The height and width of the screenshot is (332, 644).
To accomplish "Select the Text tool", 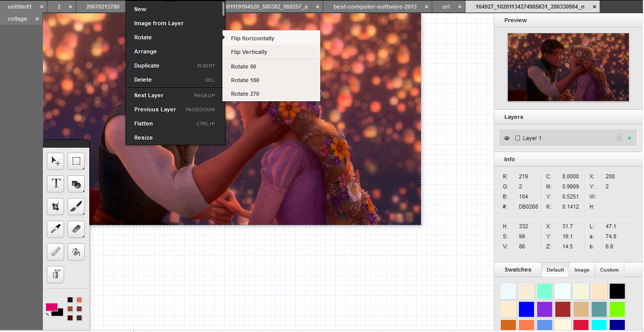I will click(x=55, y=184).
